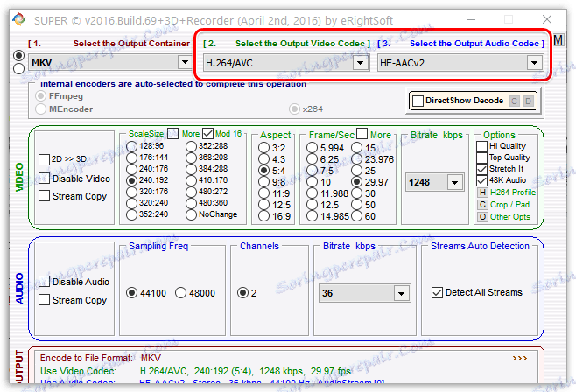Click the D button beside DirectShow Decode
Viewport: 576px width, 392px height.
coord(528,101)
